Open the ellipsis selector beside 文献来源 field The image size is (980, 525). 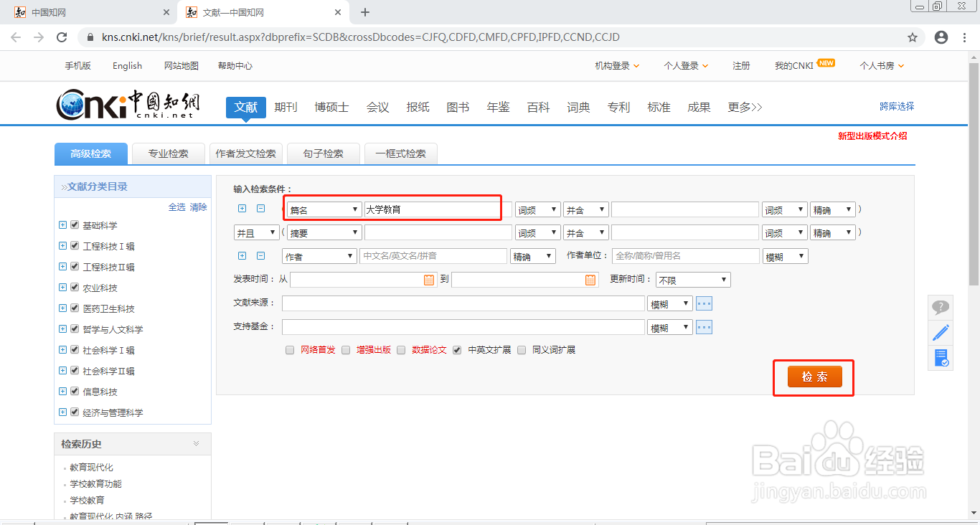click(704, 303)
